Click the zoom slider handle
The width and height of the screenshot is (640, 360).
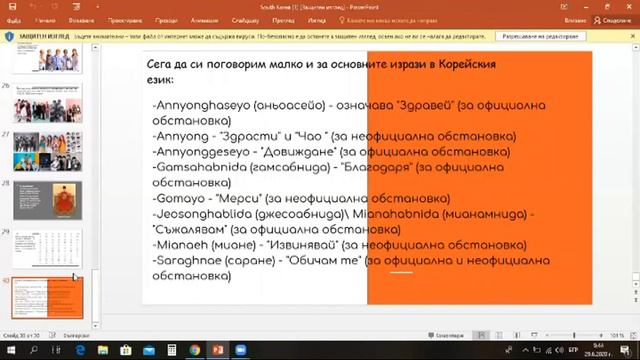(574, 336)
